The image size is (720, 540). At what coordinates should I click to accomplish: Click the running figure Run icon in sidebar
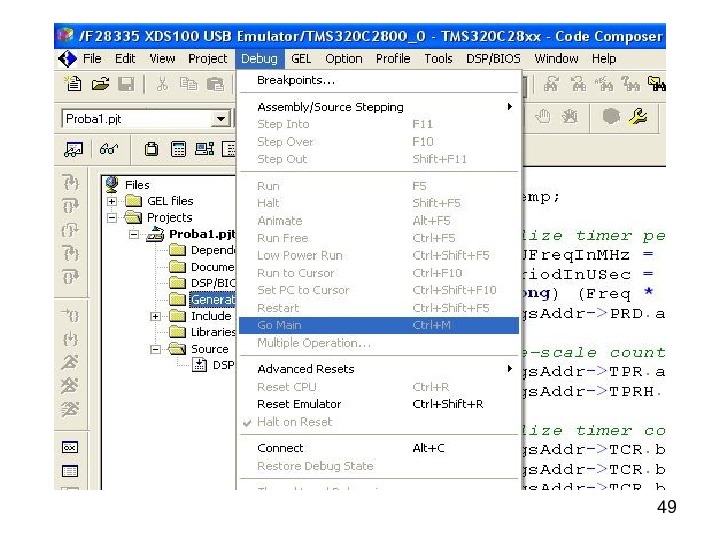click(70, 363)
